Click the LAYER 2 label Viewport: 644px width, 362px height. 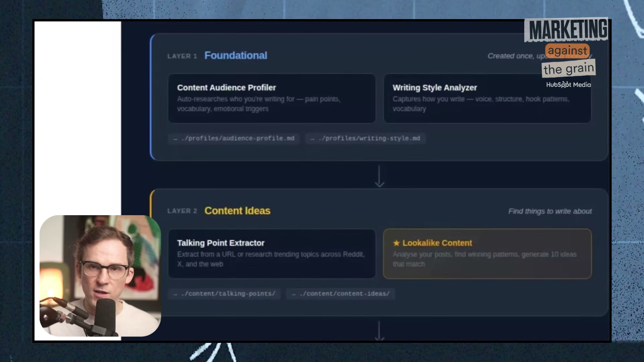(x=182, y=211)
